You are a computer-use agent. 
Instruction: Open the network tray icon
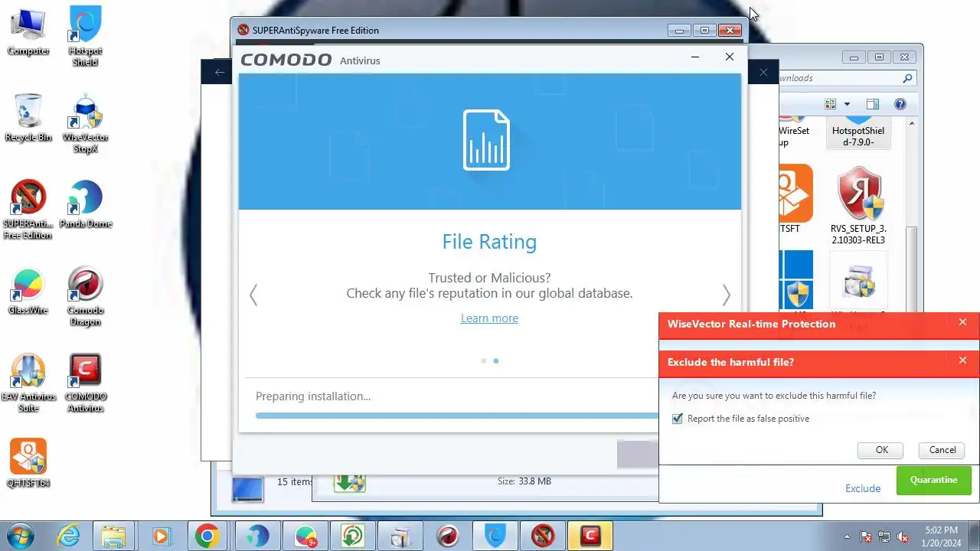tap(884, 536)
